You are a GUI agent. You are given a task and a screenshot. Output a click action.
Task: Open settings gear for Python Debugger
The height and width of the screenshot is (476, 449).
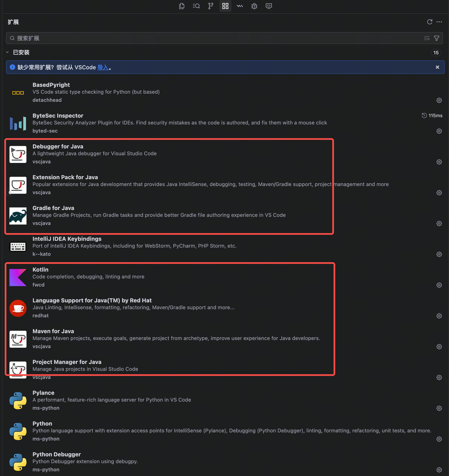[439, 470]
